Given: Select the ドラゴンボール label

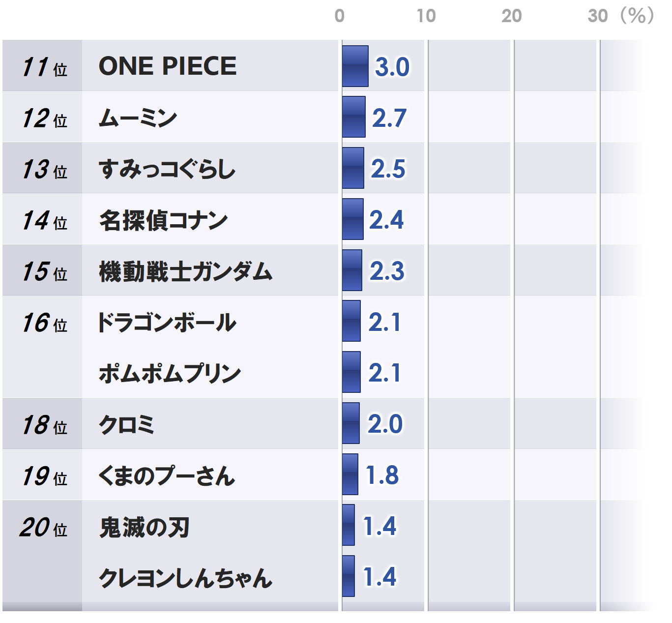Looking at the screenshot, I should (x=167, y=323).
